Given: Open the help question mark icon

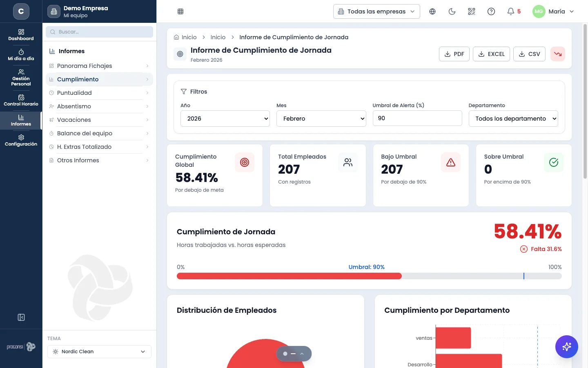Looking at the screenshot, I should [x=491, y=11].
